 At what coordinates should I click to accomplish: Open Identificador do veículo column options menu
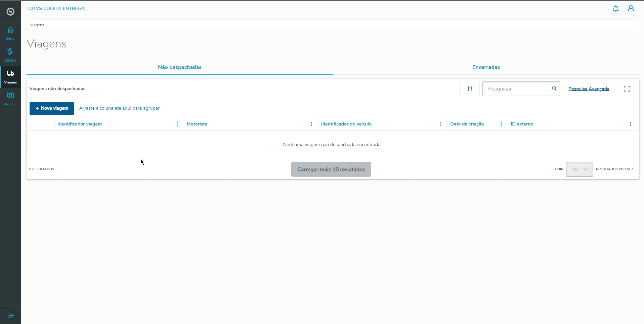441,124
